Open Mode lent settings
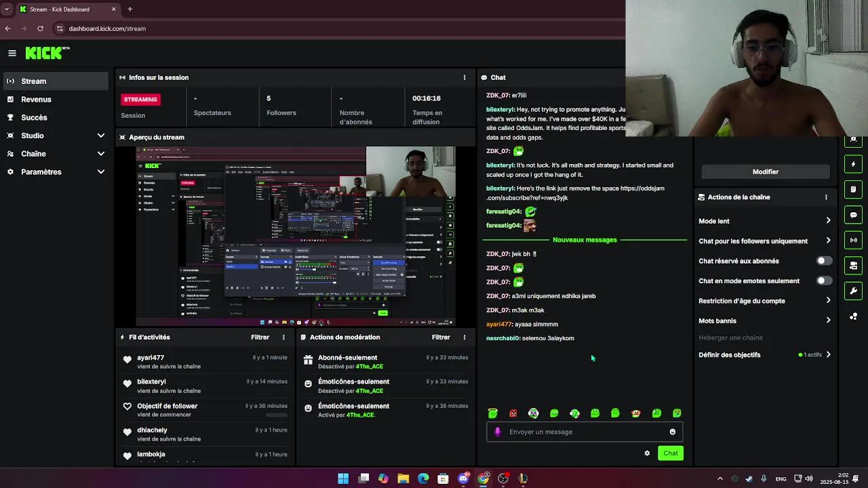Viewport: 868px width, 488px height. coord(764,221)
